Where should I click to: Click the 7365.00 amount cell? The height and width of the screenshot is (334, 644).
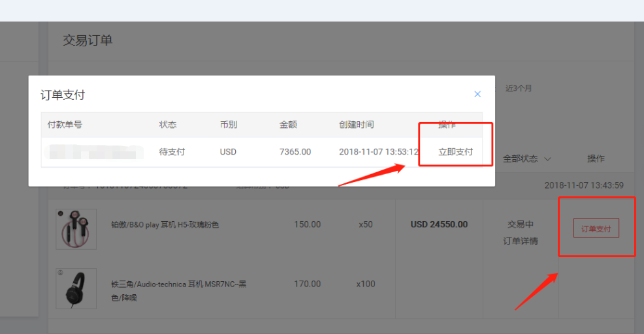pyautogui.click(x=295, y=152)
